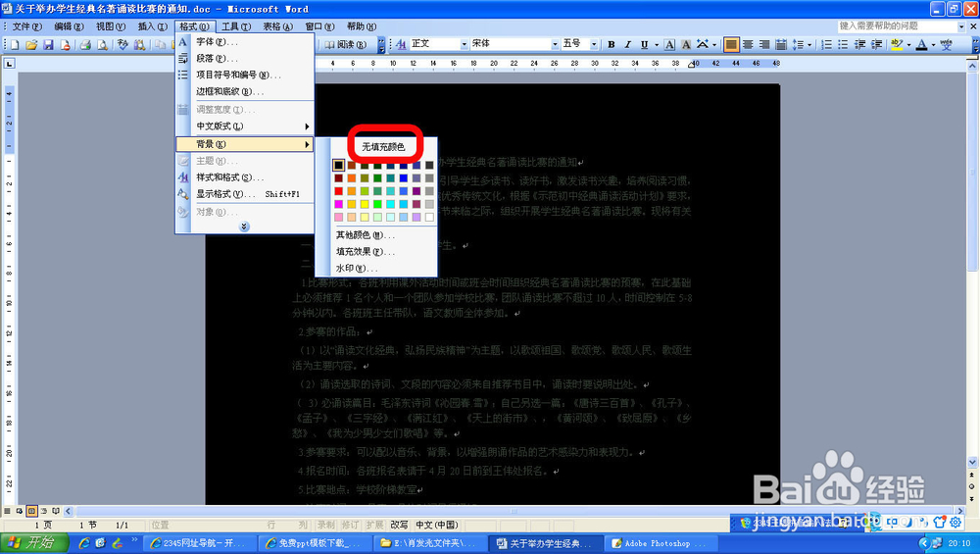980x554 pixels.
Task: Toggle Align Right
Action: click(763, 44)
